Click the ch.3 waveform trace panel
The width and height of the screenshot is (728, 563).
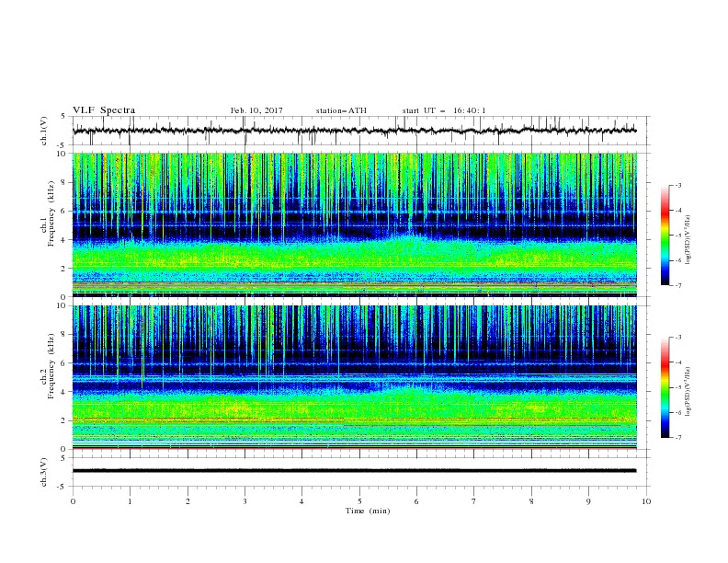[361, 472]
